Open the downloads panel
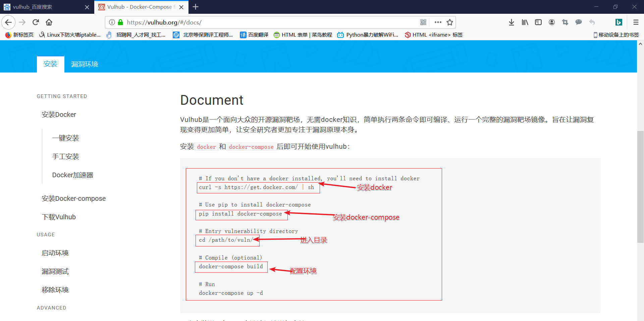 click(512, 22)
